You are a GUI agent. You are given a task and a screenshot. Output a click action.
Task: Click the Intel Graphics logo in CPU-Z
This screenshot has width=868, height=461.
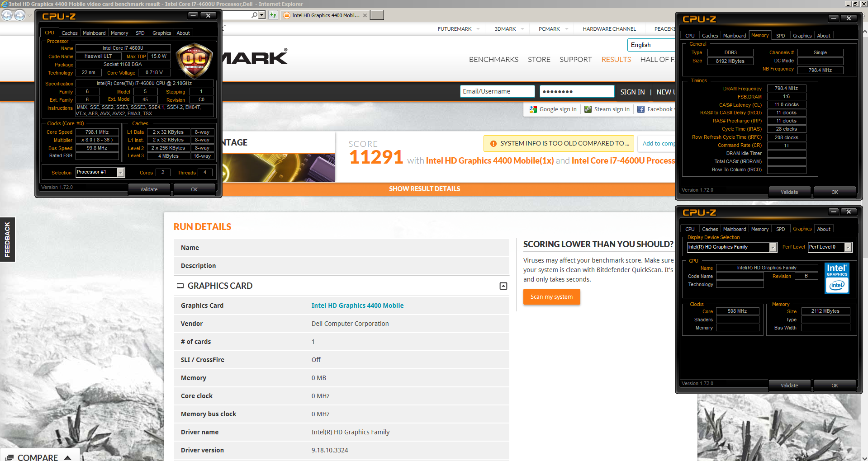837,278
